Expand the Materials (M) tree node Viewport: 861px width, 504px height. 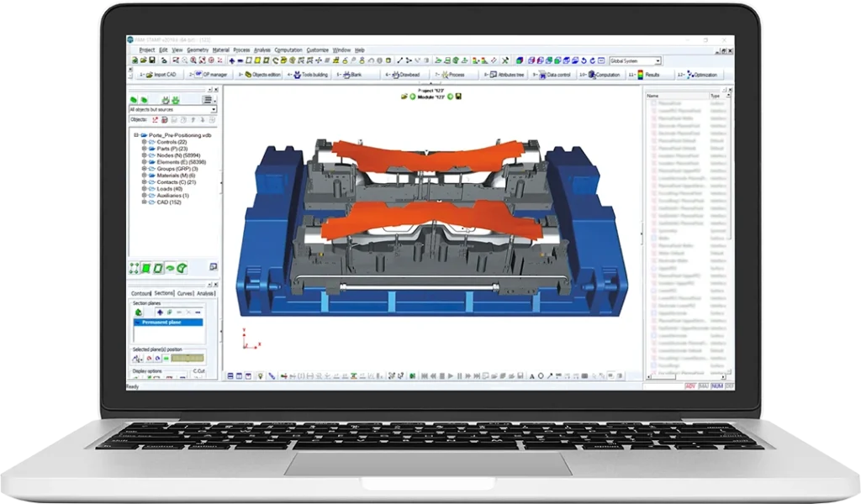coord(145,175)
